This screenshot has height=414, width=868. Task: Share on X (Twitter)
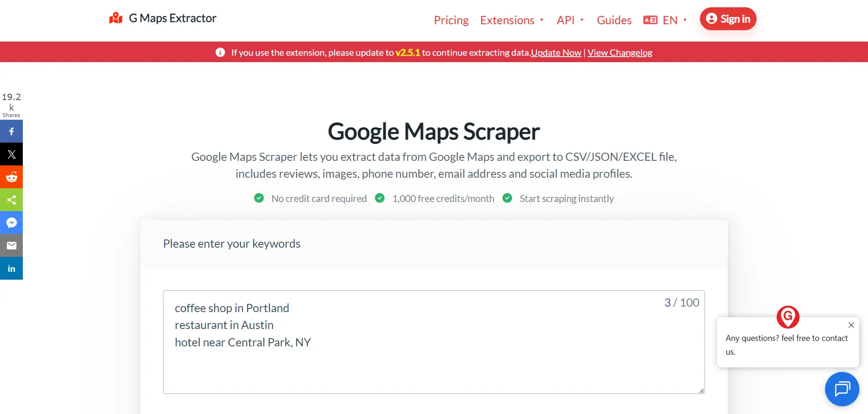point(11,154)
